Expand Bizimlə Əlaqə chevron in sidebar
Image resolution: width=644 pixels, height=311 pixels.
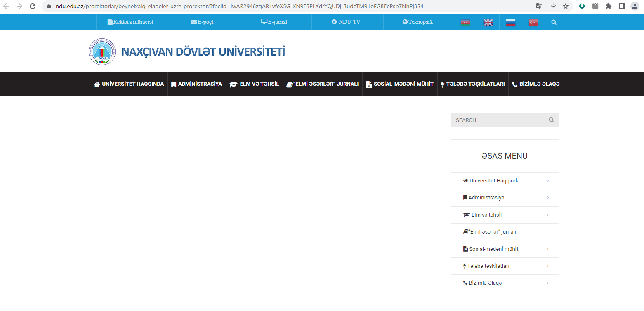tap(548, 283)
